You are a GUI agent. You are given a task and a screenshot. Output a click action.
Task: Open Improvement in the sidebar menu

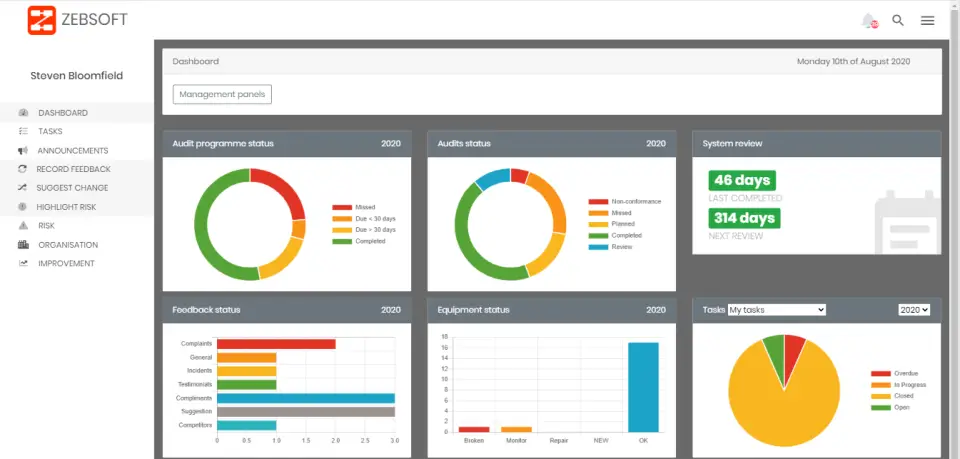pyautogui.click(x=66, y=264)
